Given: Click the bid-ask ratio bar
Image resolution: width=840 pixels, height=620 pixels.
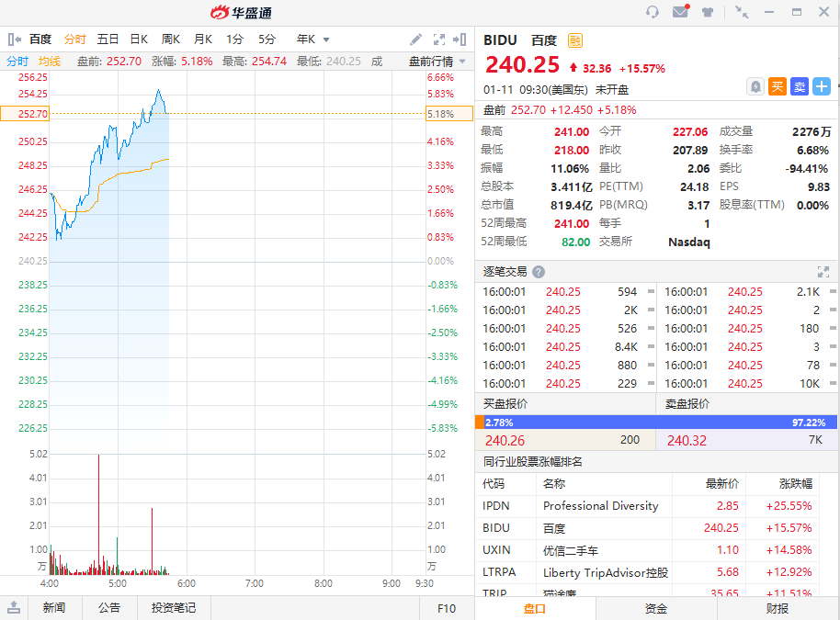Looking at the screenshot, I should [656, 423].
